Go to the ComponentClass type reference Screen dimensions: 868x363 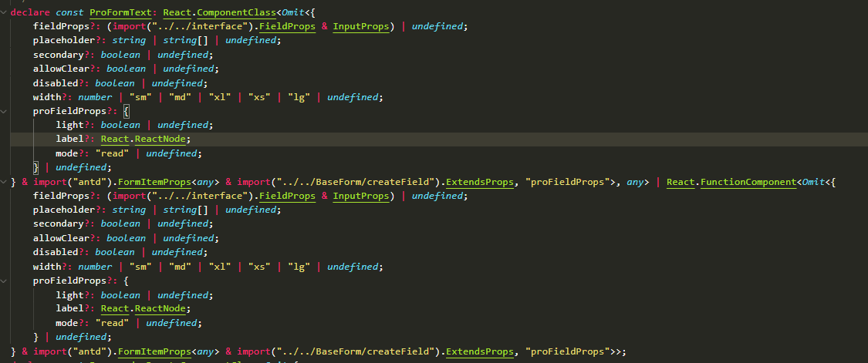(x=236, y=12)
